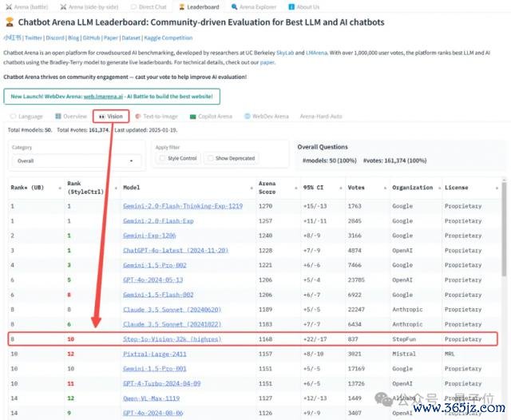Switch to Language leaderboard tab

click(x=26, y=117)
